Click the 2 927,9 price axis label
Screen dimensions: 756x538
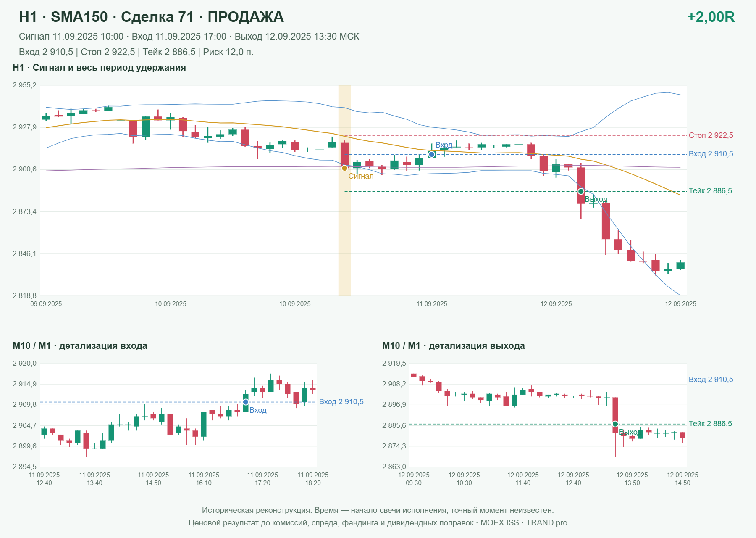(24, 127)
